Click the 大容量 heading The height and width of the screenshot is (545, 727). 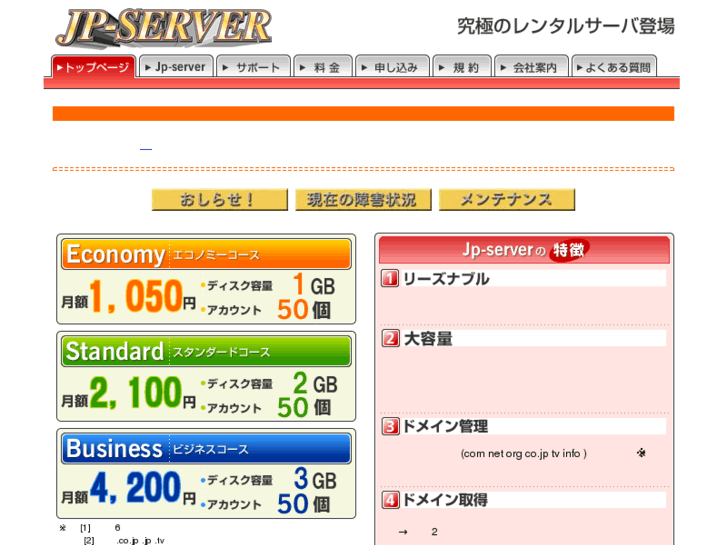tap(428, 339)
